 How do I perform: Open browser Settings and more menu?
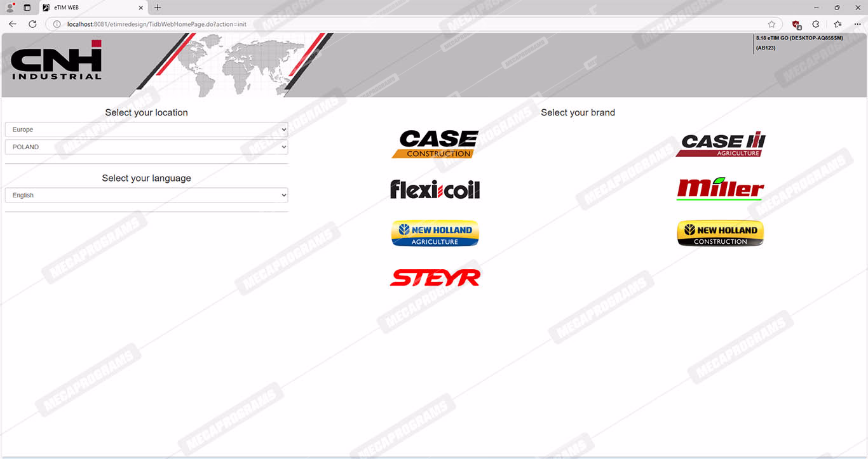857,24
